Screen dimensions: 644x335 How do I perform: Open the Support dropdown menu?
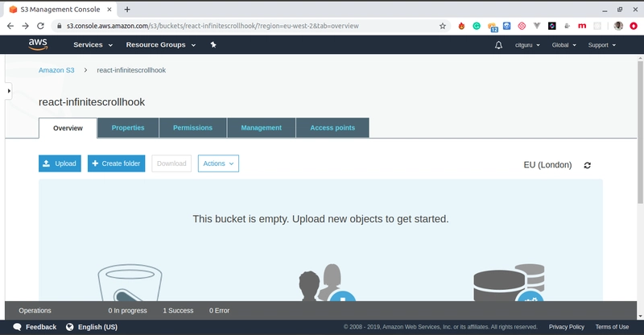(x=601, y=45)
